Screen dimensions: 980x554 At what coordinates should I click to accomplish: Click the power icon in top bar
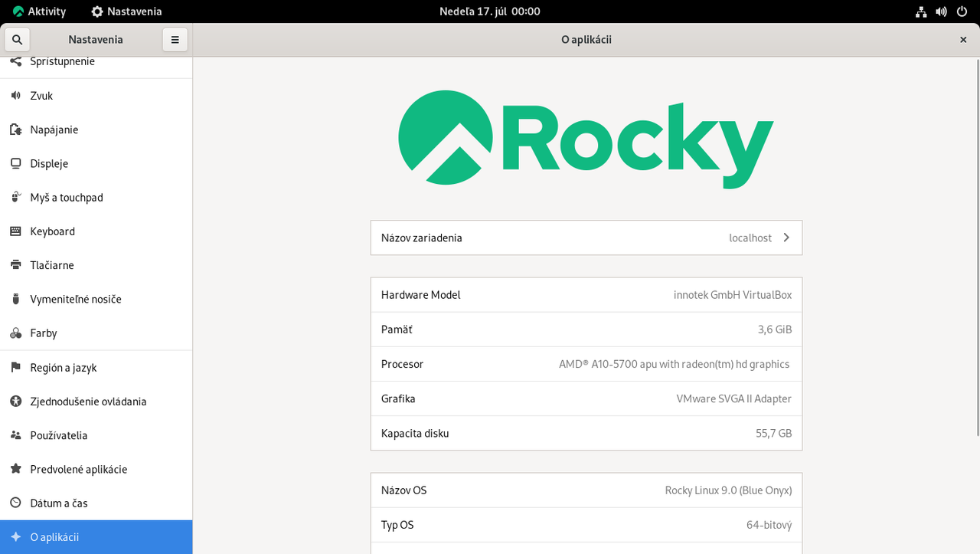point(962,11)
